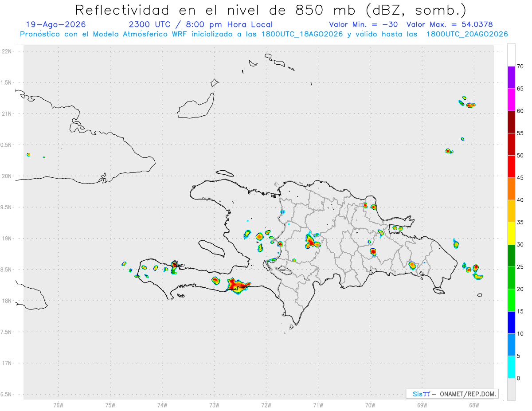Pick the cyan 0-5 dBZ colorbar segment

pos(511,367)
